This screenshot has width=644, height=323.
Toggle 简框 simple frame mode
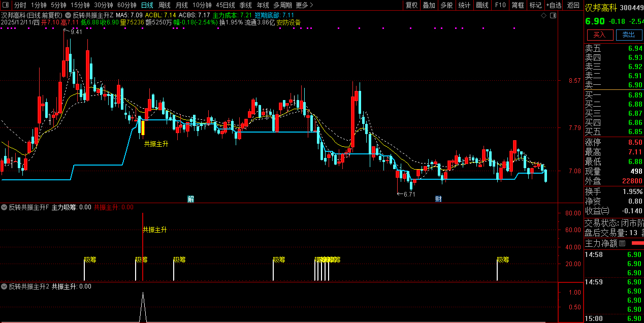click(x=518, y=5)
